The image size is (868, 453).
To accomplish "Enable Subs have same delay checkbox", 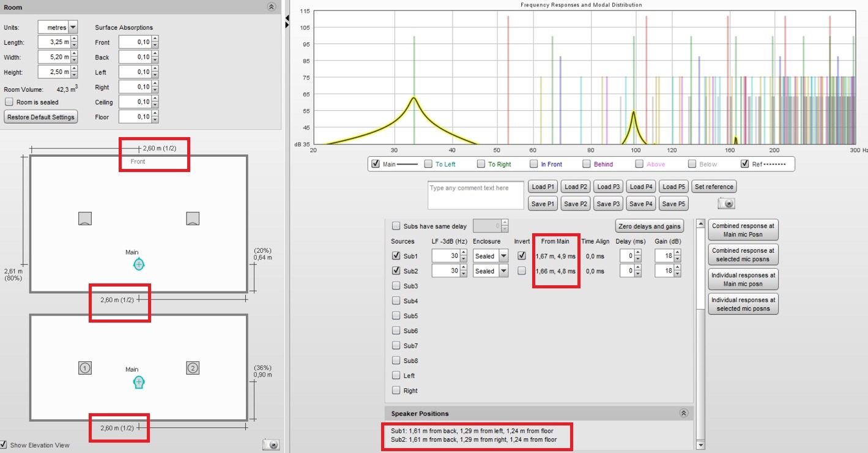I will click(396, 226).
